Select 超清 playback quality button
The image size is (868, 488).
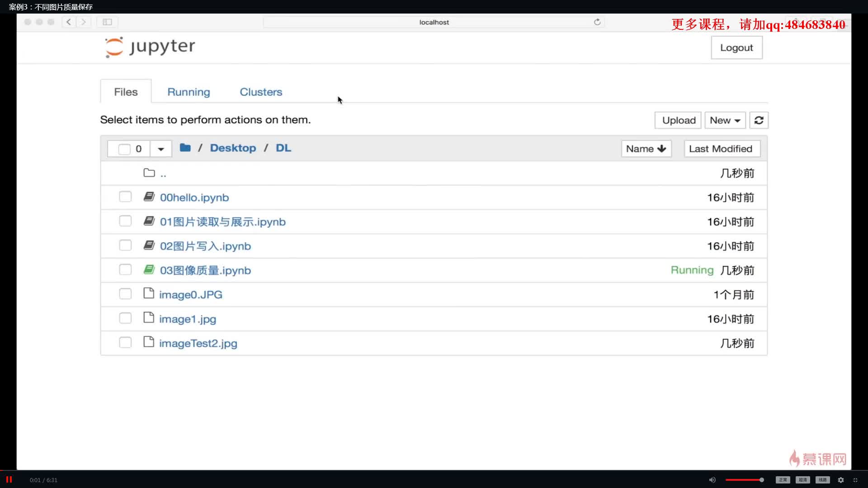[803, 480]
